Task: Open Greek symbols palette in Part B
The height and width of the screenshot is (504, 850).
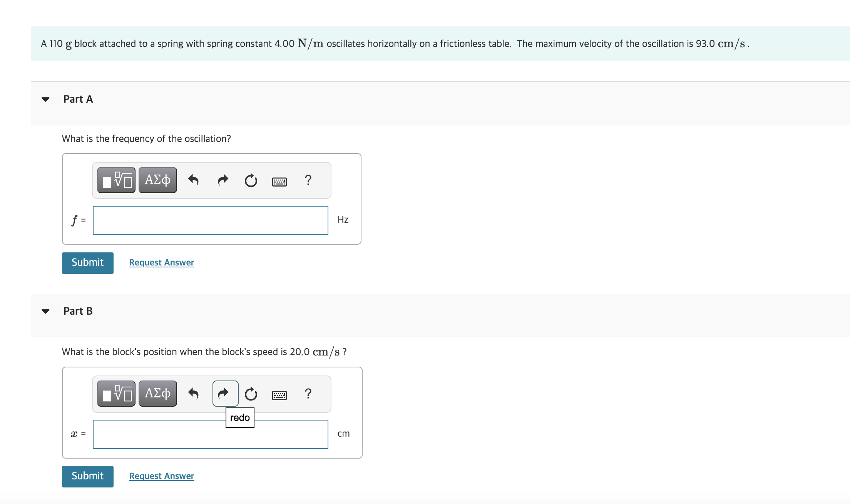Action: coord(158,394)
